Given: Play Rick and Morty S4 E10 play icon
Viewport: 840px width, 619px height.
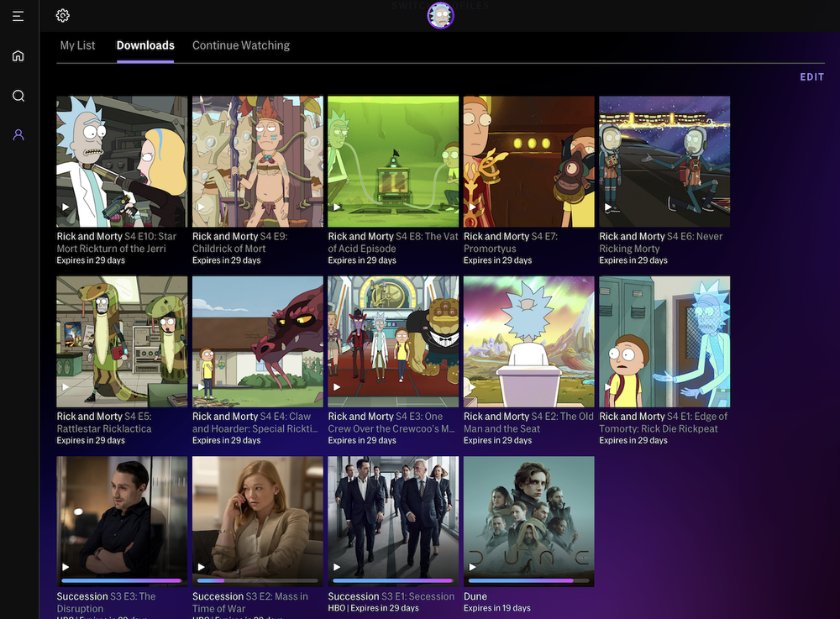Looking at the screenshot, I should tap(66, 207).
